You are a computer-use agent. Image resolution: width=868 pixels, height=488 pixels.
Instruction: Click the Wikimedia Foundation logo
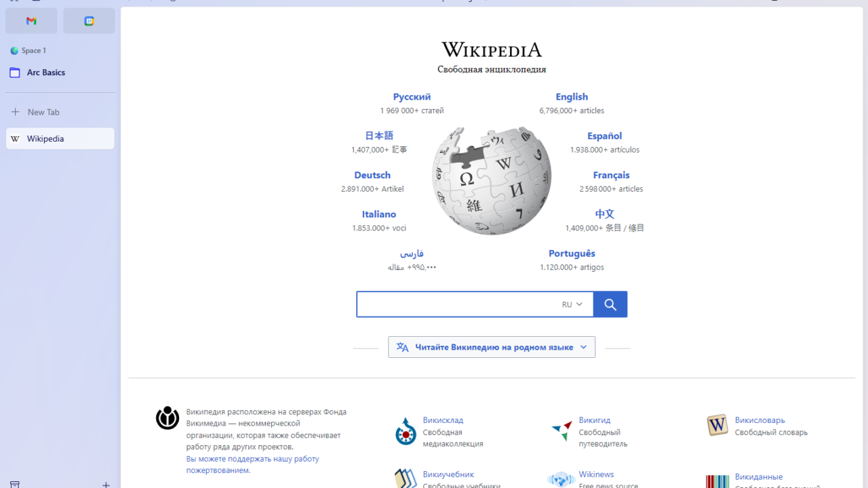point(167,418)
